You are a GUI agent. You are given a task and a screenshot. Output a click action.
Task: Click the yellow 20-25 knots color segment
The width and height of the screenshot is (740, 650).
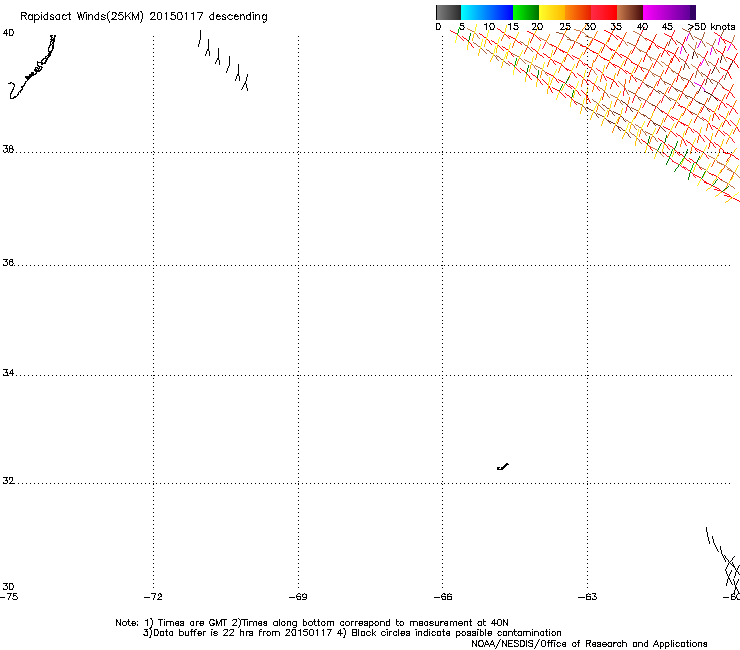pyautogui.click(x=552, y=12)
